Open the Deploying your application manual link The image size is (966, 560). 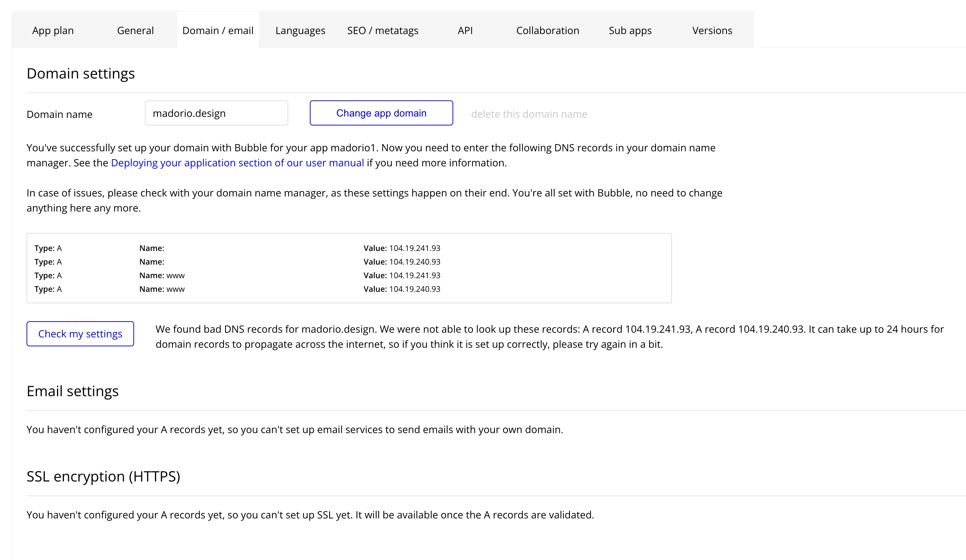237,163
